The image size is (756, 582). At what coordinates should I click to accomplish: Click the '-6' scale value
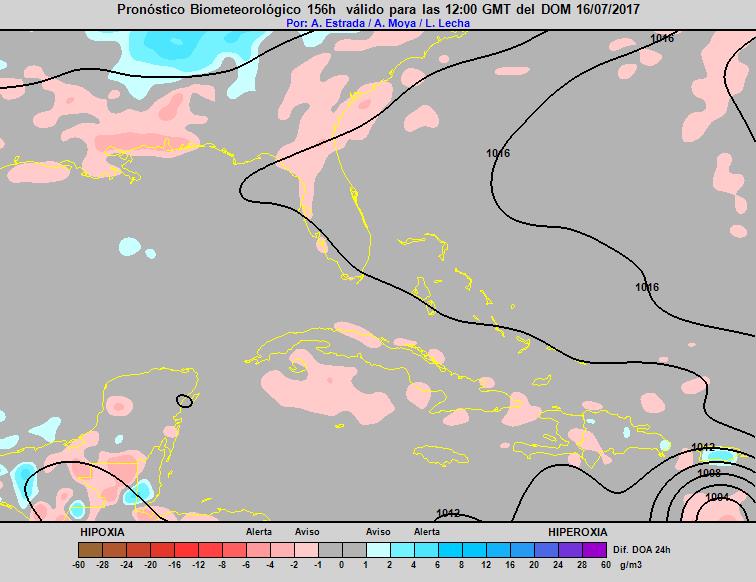[x=246, y=565]
